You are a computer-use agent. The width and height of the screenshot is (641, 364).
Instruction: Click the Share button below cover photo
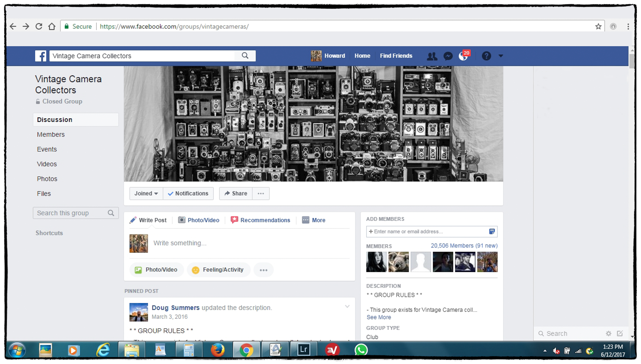[x=236, y=193]
